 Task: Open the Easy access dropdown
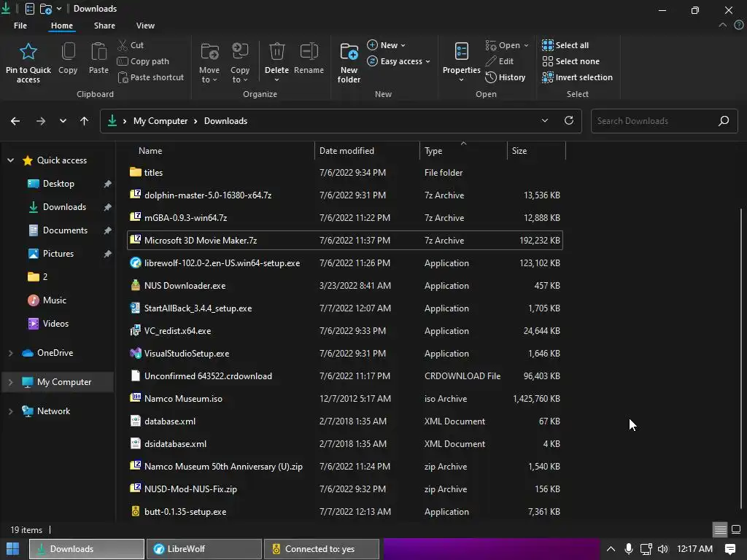(398, 61)
